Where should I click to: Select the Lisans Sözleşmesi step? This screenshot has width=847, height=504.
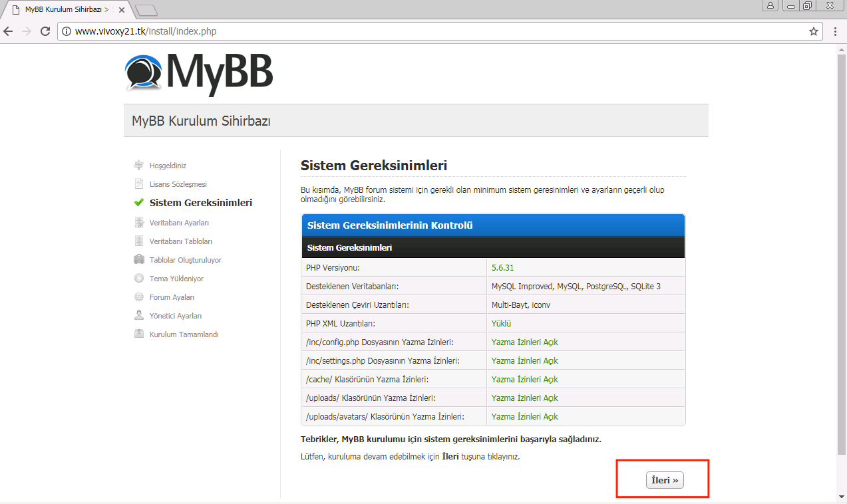(x=178, y=184)
